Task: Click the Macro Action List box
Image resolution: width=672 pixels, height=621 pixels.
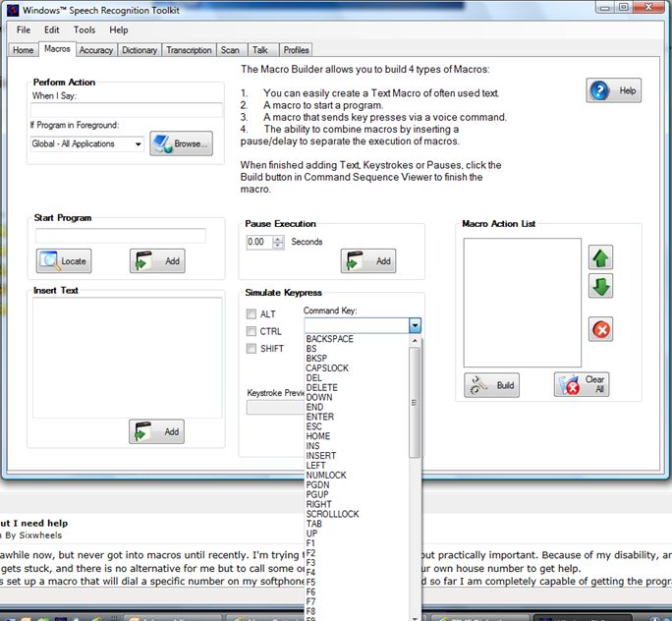Action: coord(522,303)
